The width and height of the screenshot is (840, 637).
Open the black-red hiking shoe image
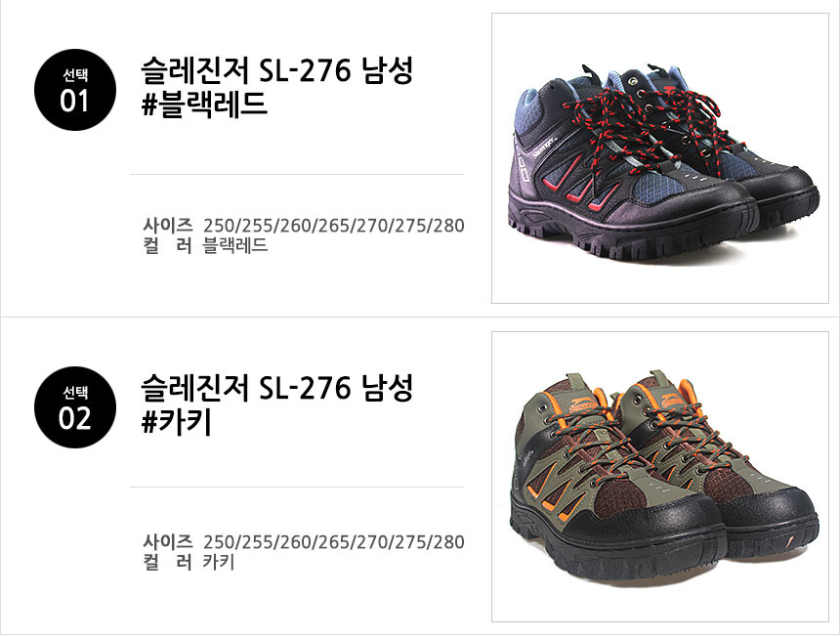click(660, 158)
